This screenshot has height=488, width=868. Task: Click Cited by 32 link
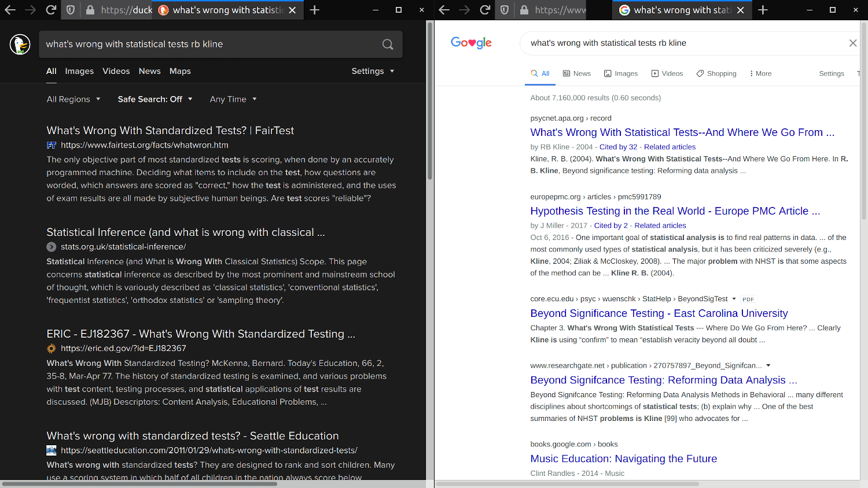pos(618,147)
